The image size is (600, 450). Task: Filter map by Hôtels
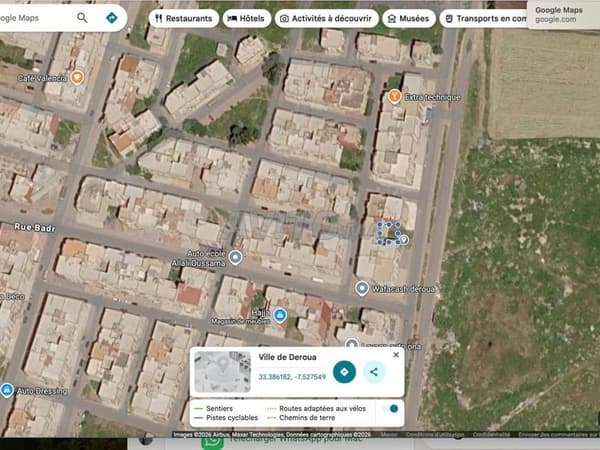click(x=246, y=18)
